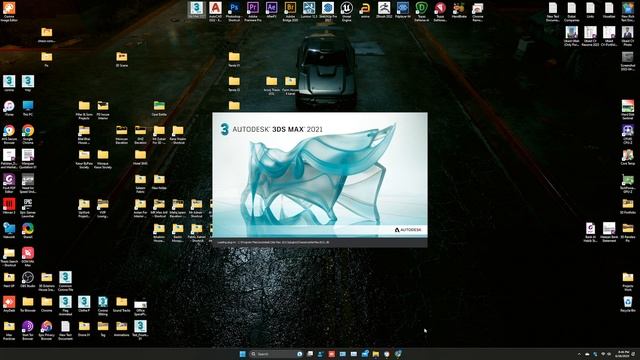Select the Recycle Bin icon
The height and width of the screenshot is (360, 640).
[x=628, y=304]
